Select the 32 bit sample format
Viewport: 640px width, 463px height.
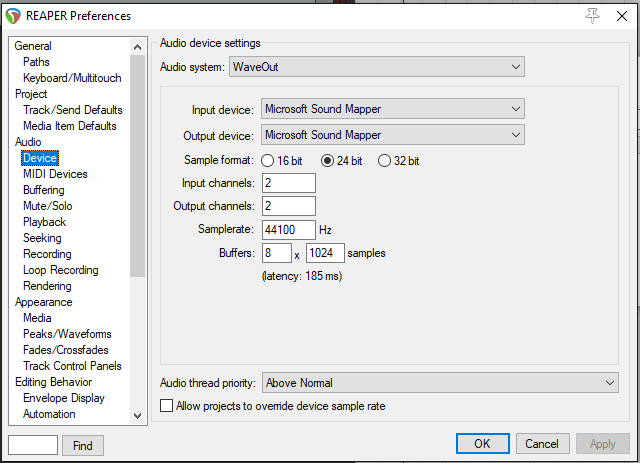pyautogui.click(x=384, y=161)
